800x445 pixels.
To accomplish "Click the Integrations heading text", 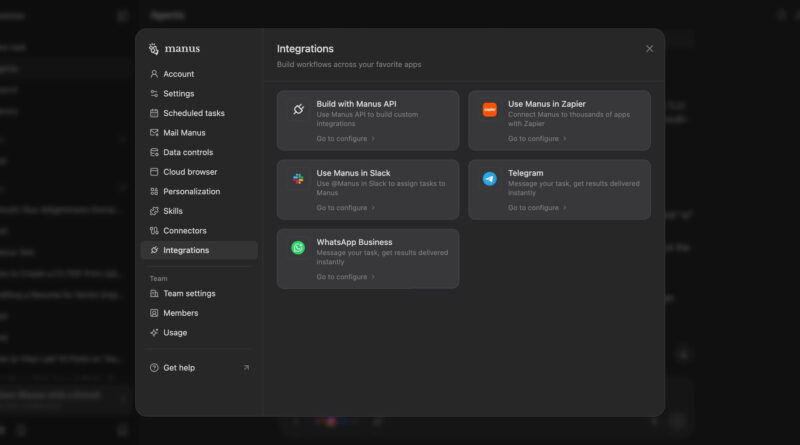I will (x=305, y=48).
